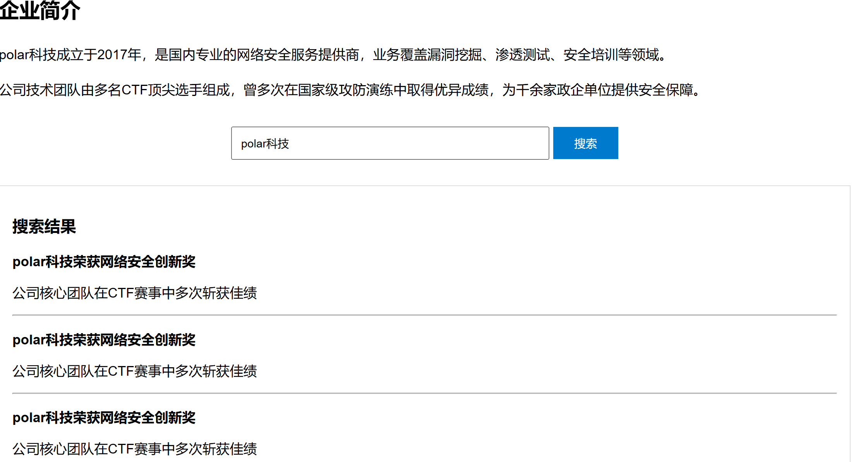868x462 pixels.
Task: Click 网络安全服务提供商 in the intro text
Action: click(x=298, y=55)
